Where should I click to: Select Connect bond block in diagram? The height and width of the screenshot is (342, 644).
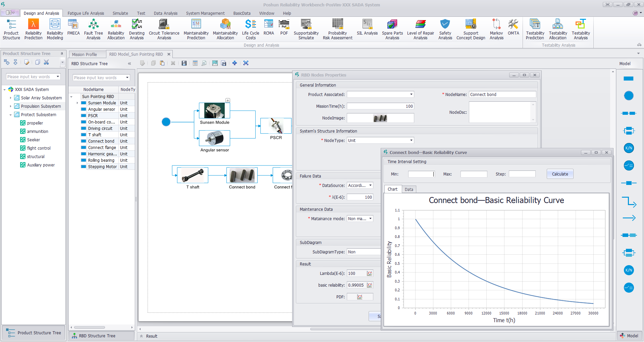[242, 175]
